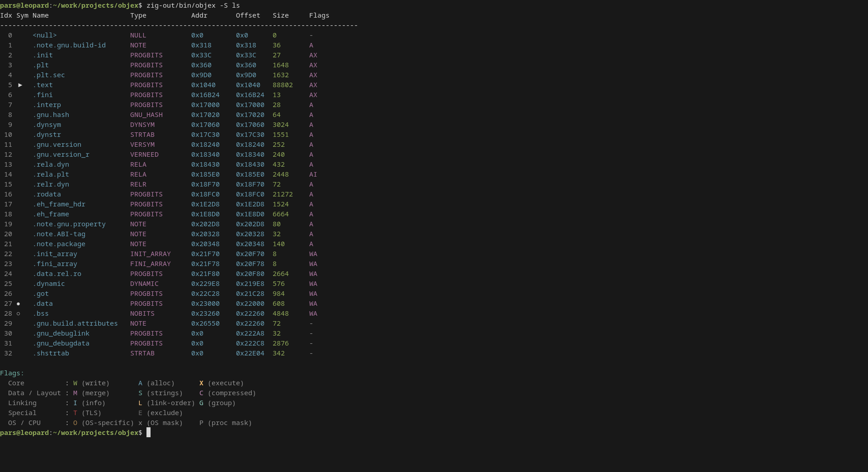Click the '.gnu.hash' section name
868x472 pixels.
51,115
